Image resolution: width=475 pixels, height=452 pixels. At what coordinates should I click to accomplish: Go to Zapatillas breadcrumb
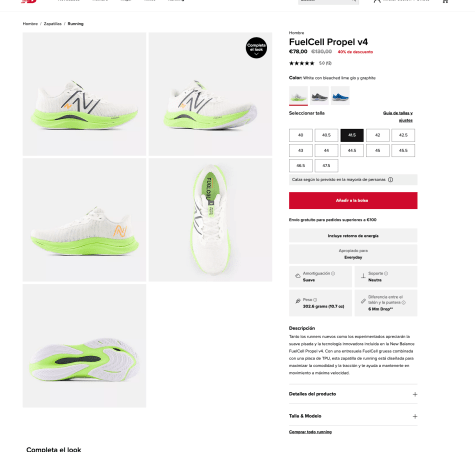(x=53, y=24)
